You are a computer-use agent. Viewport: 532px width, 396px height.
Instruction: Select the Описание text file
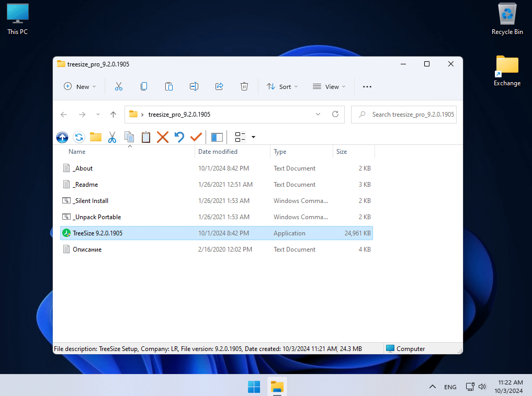216,250
